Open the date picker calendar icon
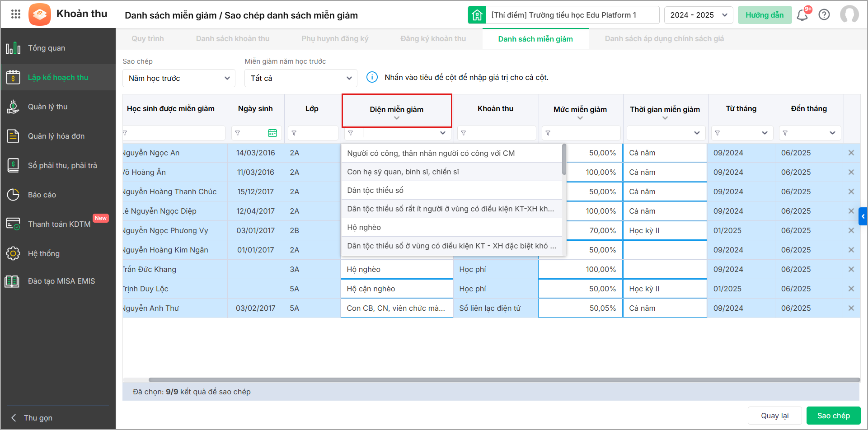 pos(272,133)
